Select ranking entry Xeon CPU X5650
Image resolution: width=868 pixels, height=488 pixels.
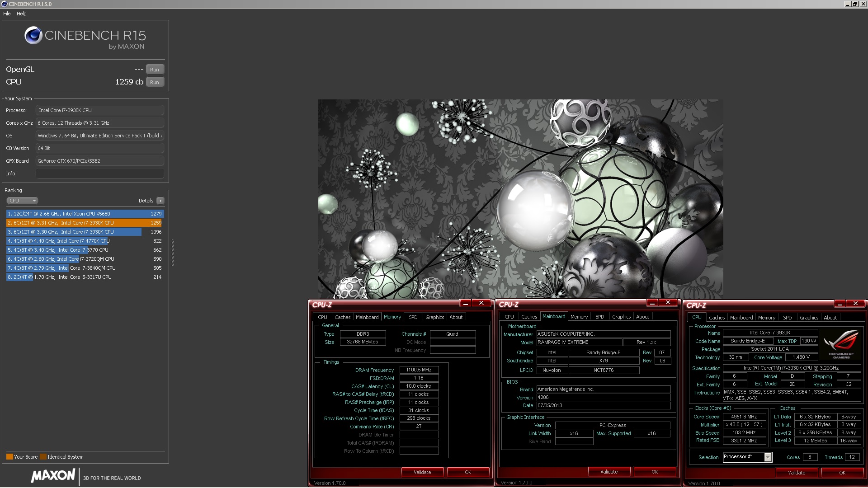click(x=85, y=214)
